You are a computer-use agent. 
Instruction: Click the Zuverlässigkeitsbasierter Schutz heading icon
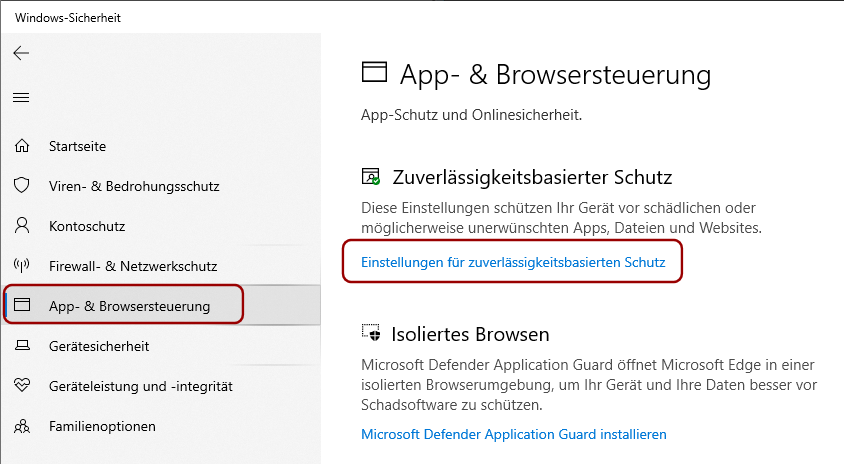click(371, 177)
